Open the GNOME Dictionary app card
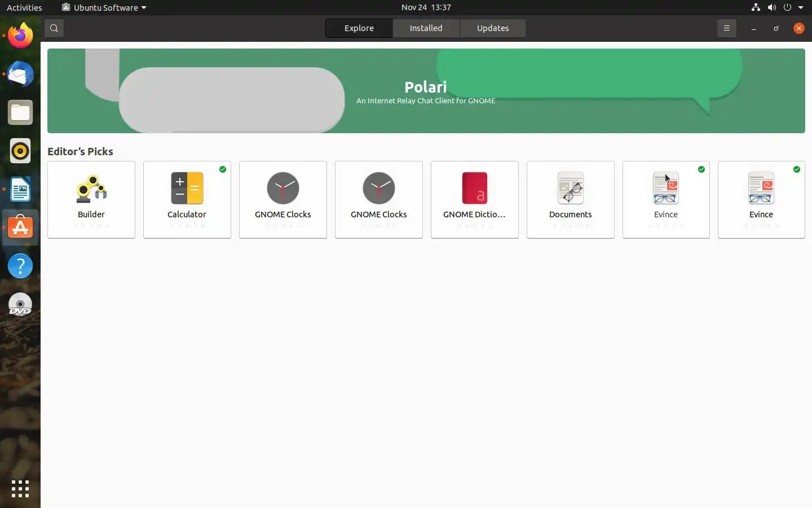812x508 pixels. (x=475, y=200)
